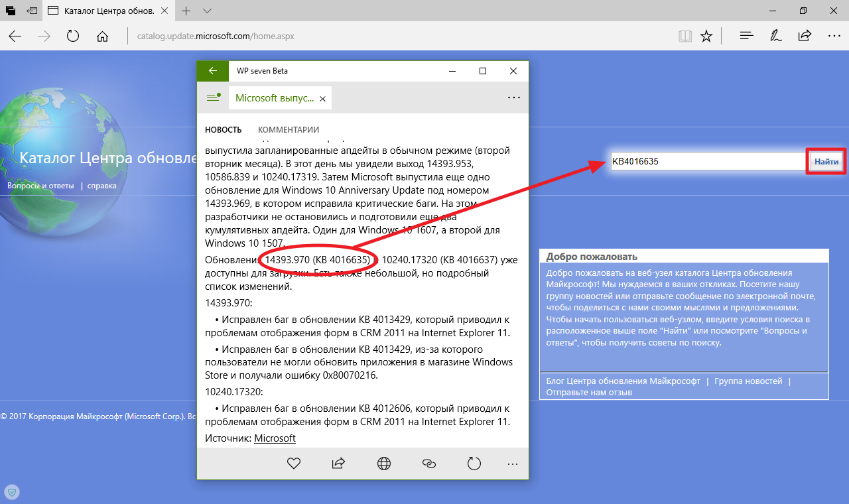Click the shield icon in the page corner
Screen dimensions: 849x504
11,492
